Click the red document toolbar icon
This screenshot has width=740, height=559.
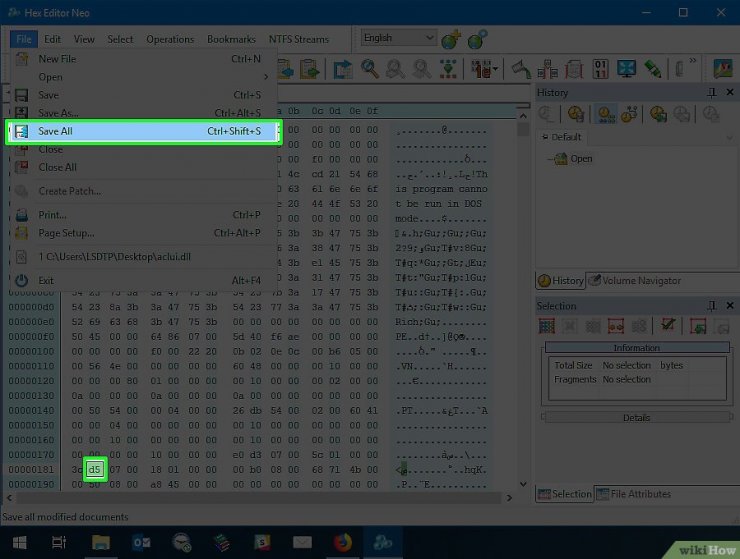[x=574, y=69]
